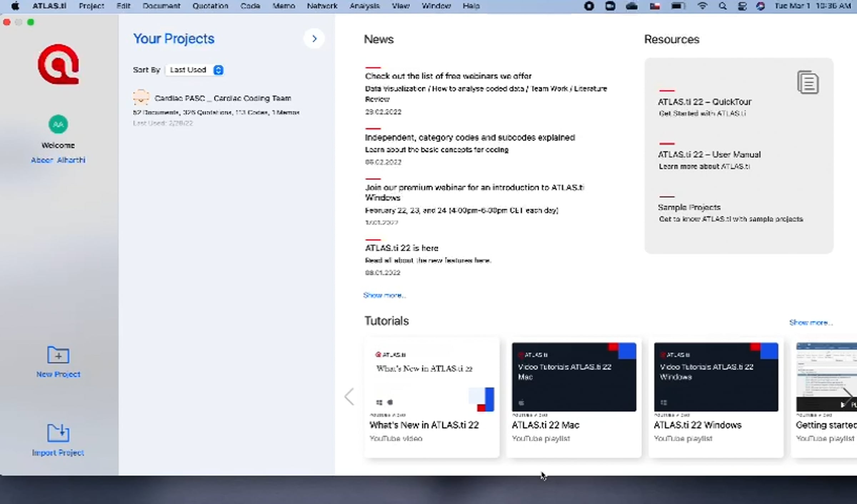Click the green user avatar icon

(58, 124)
